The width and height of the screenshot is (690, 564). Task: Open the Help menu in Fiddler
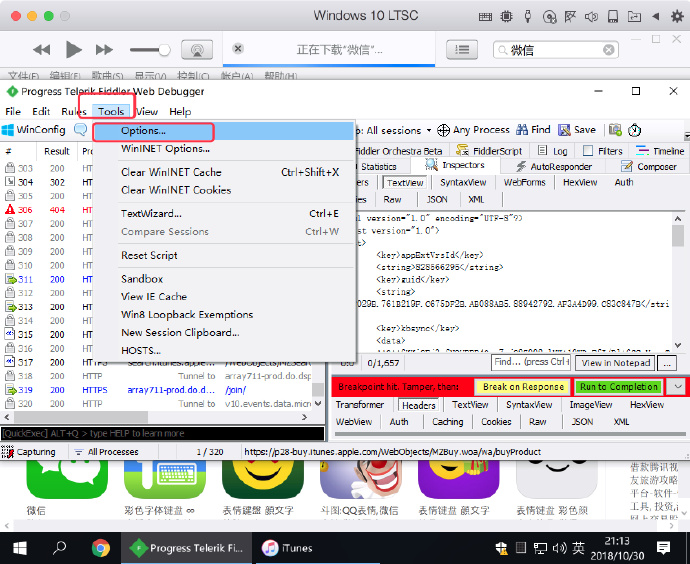pos(180,112)
